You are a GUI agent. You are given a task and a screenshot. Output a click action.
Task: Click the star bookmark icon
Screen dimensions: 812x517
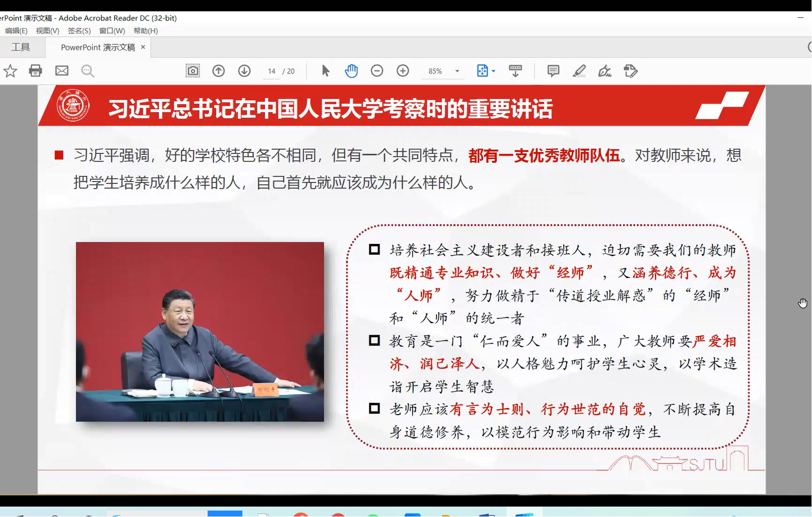(10, 71)
